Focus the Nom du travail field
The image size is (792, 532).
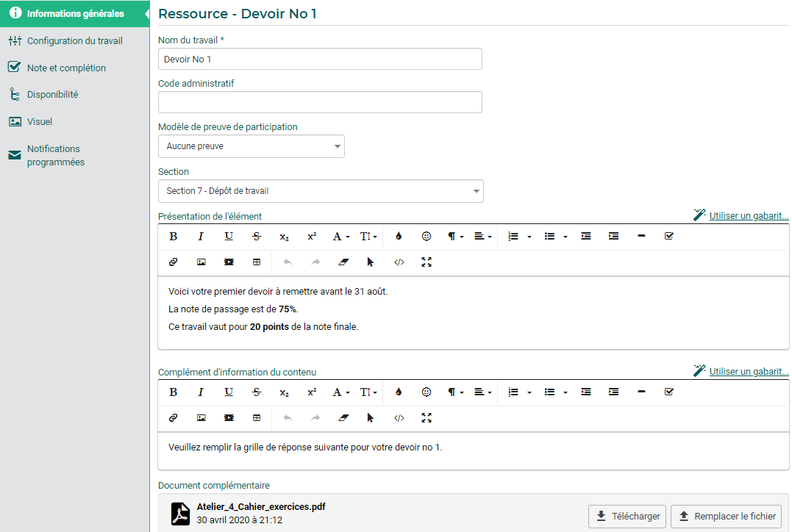(x=320, y=59)
